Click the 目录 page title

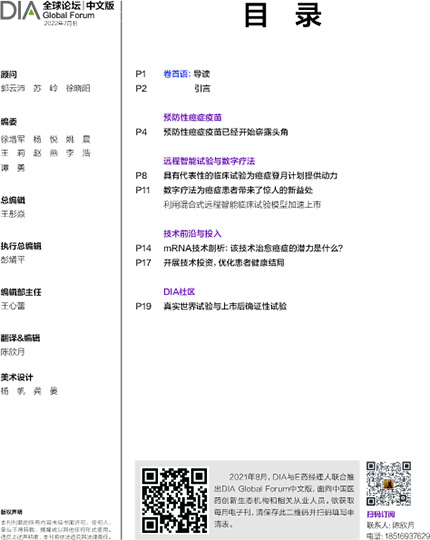point(283,15)
